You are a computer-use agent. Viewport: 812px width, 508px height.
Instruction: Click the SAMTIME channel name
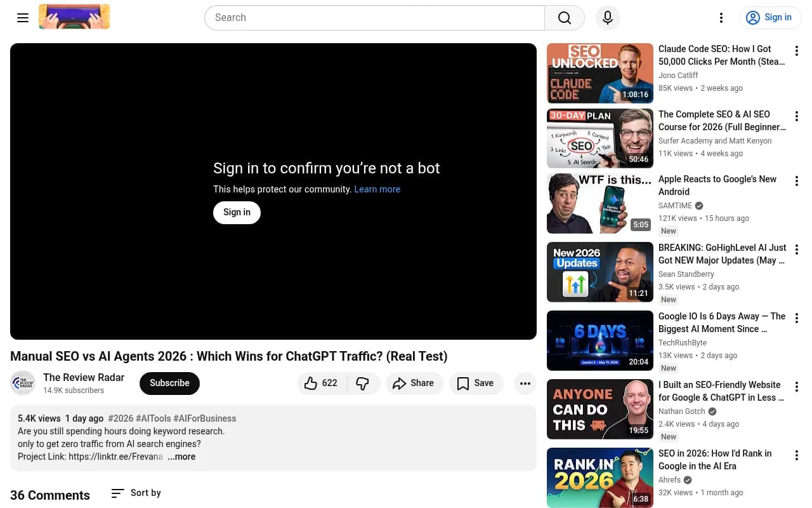coord(676,206)
